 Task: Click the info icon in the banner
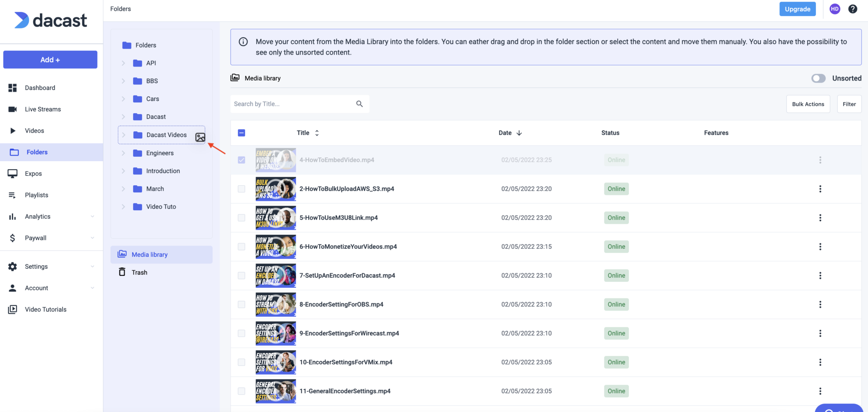243,42
